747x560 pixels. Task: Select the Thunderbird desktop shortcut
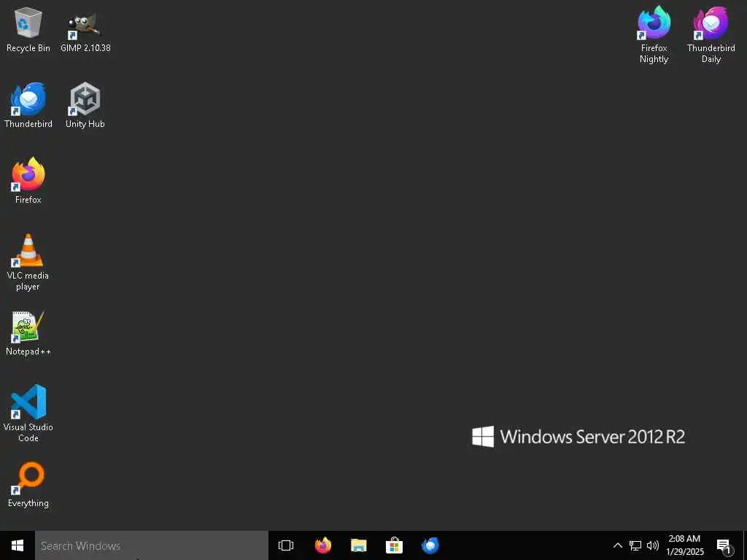[x=28, y=105]
